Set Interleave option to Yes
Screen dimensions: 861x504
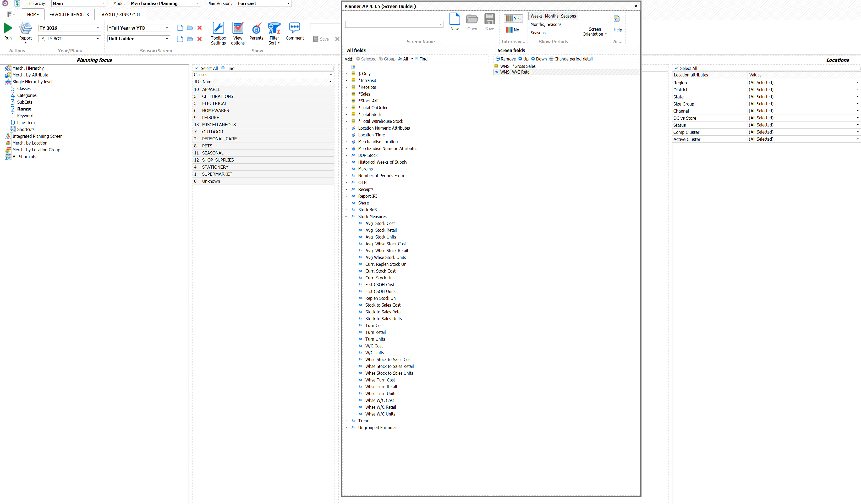tap(513, 19)
